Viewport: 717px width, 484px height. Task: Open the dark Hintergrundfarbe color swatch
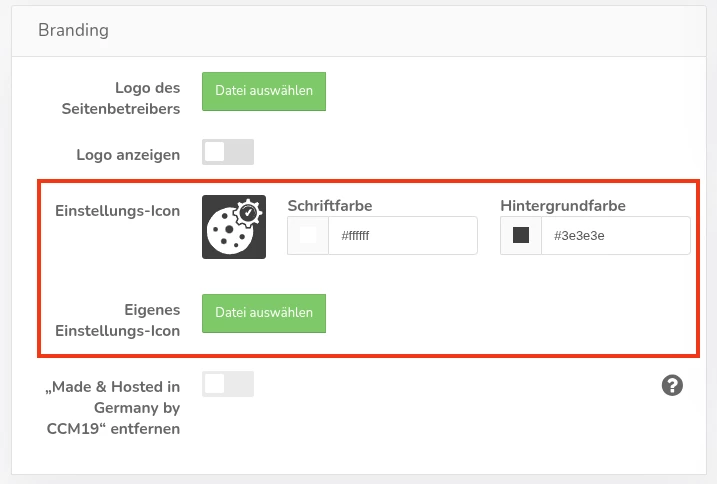pos(521,236)
